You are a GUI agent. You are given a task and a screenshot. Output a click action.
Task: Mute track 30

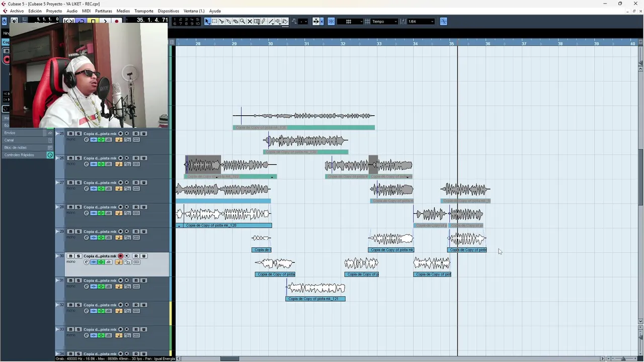pos(70,256)
